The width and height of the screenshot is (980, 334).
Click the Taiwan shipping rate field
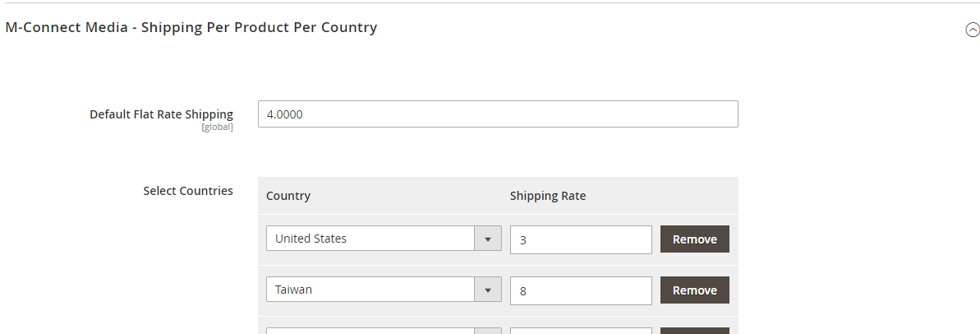[581, 290]
